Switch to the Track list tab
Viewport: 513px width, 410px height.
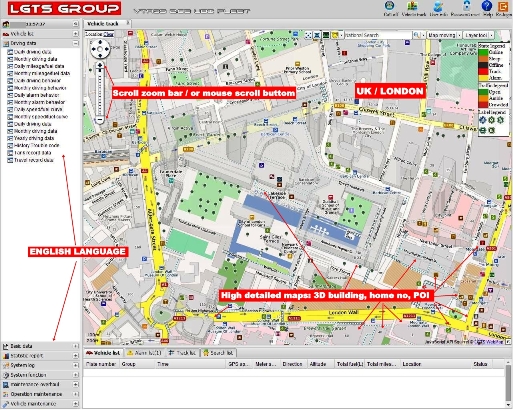click(182, 353)
